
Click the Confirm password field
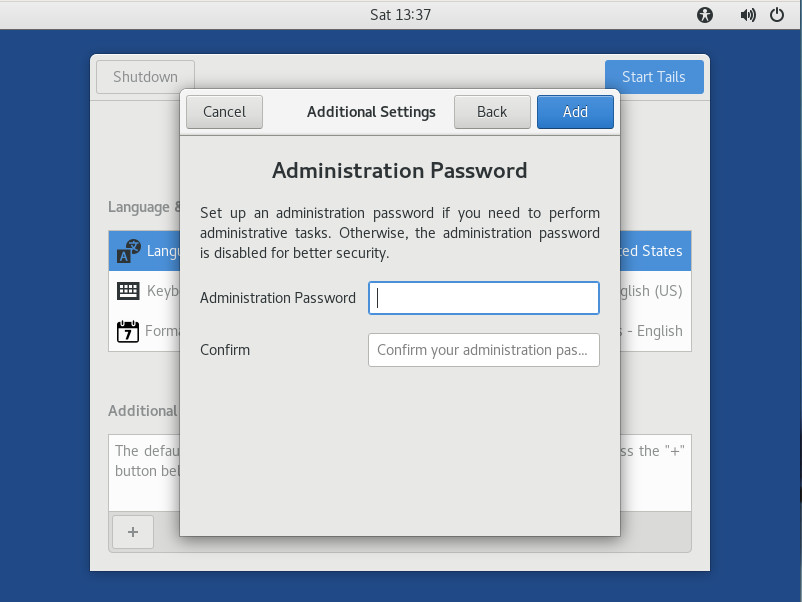pyautogui.click(x=484, y=350)
